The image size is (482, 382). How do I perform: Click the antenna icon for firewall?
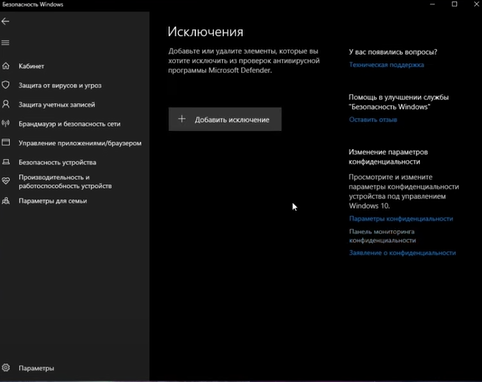click(x=6, y=123)
